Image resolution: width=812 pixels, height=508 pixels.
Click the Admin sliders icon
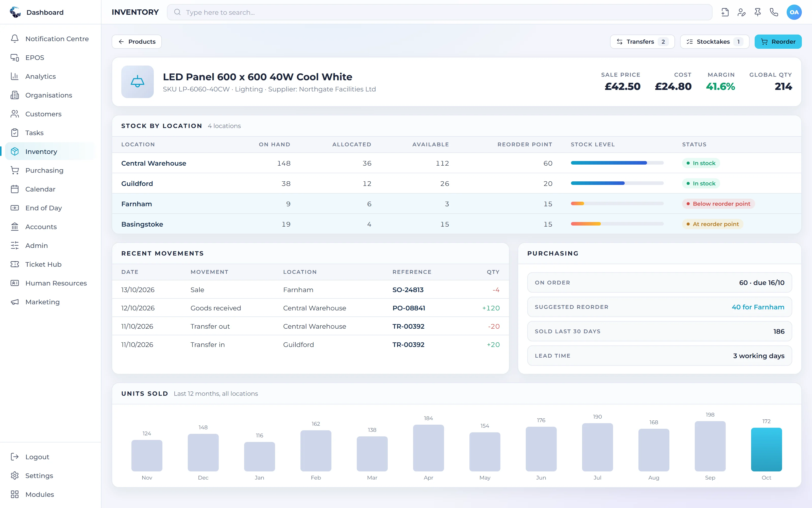[x=15, y=246]
